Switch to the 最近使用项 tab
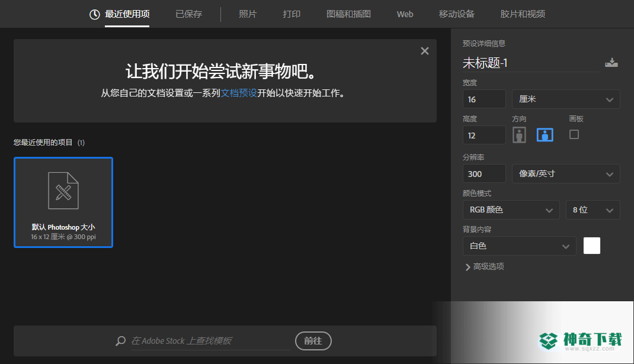This screenshot has height=364, width=634. point(127,14)
